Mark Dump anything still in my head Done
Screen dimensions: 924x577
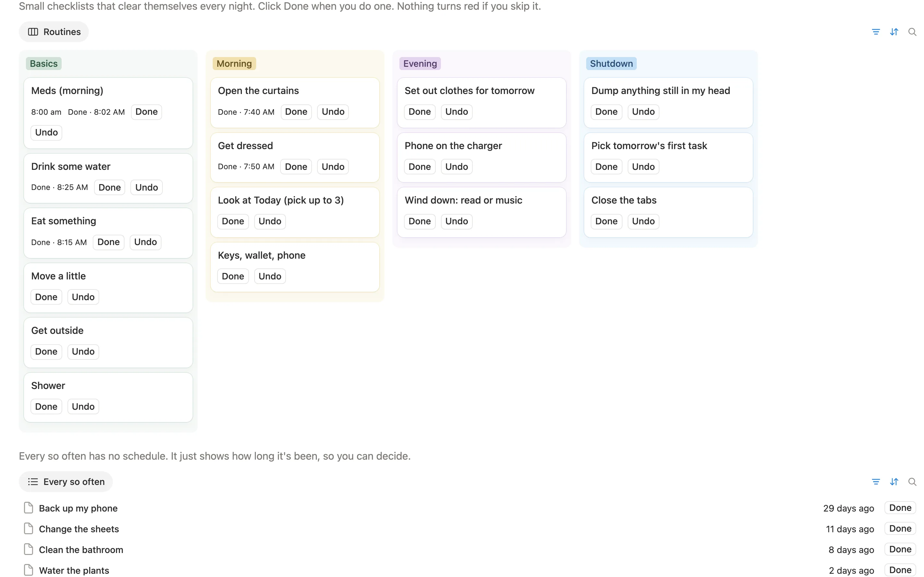click(x=606, y=112)
